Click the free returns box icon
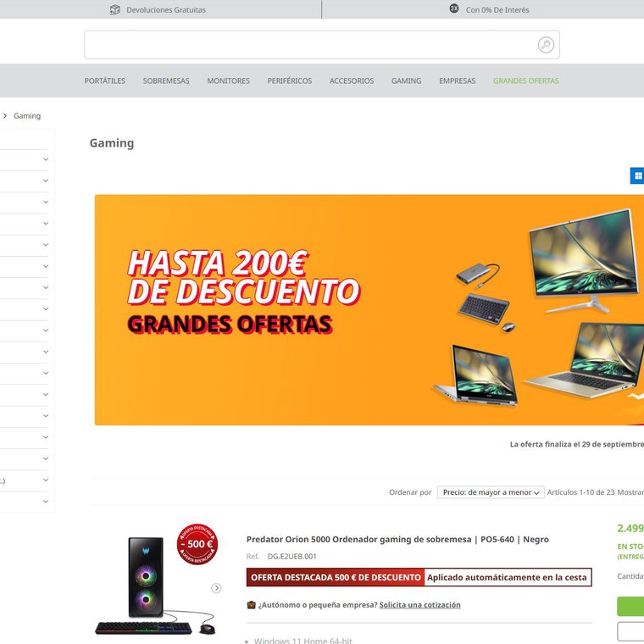The image size is (644, 644). [115, 9]
